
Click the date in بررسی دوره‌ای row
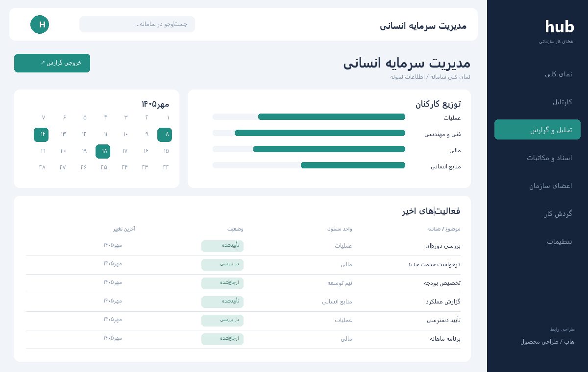pos(113,245)
